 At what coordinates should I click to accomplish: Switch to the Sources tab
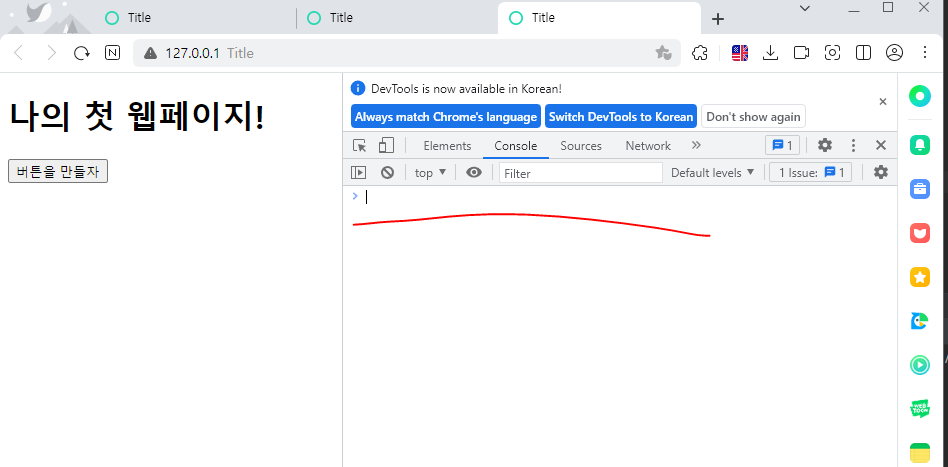click(x=581, y=146)
